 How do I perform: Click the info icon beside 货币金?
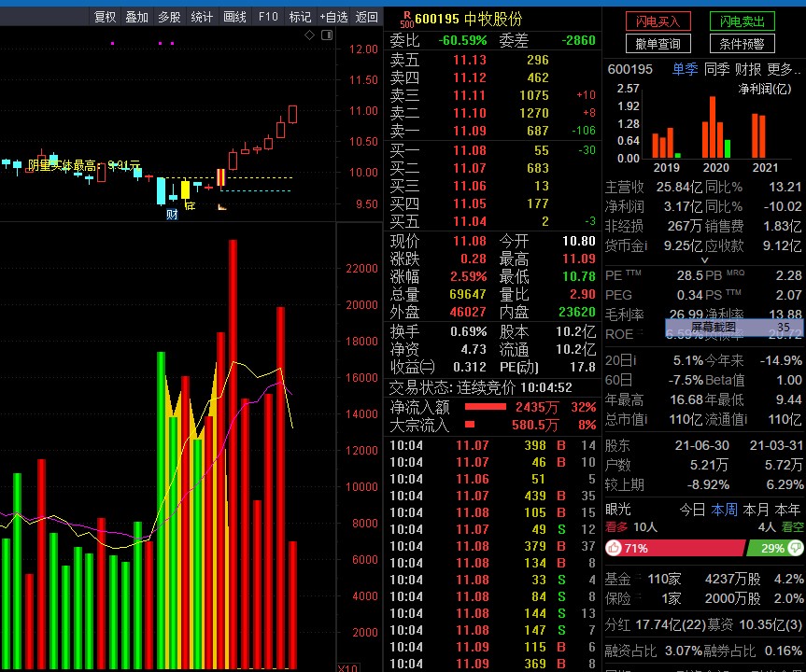[x=645, y=246]
